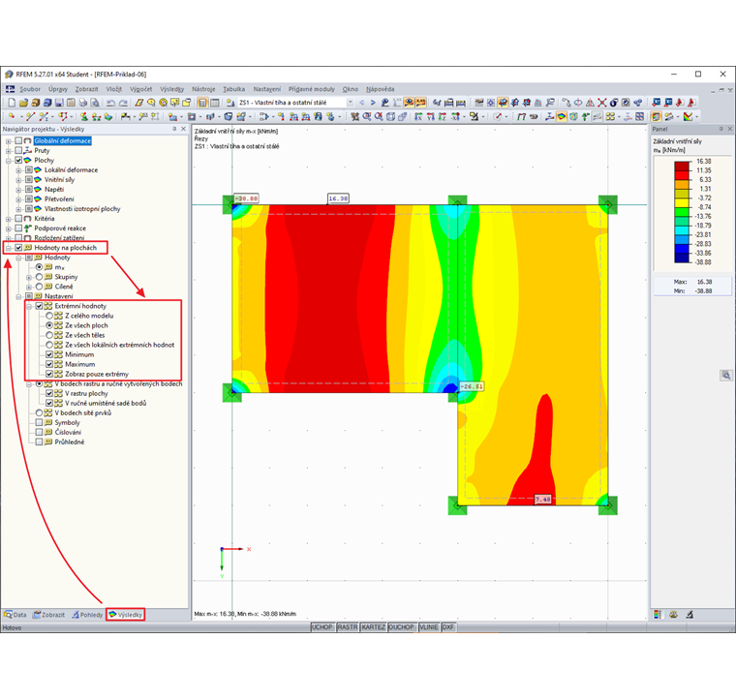The image size is (736, 700).
Task: Enable the Symboly checkbox
Action: tap(39, 422)
